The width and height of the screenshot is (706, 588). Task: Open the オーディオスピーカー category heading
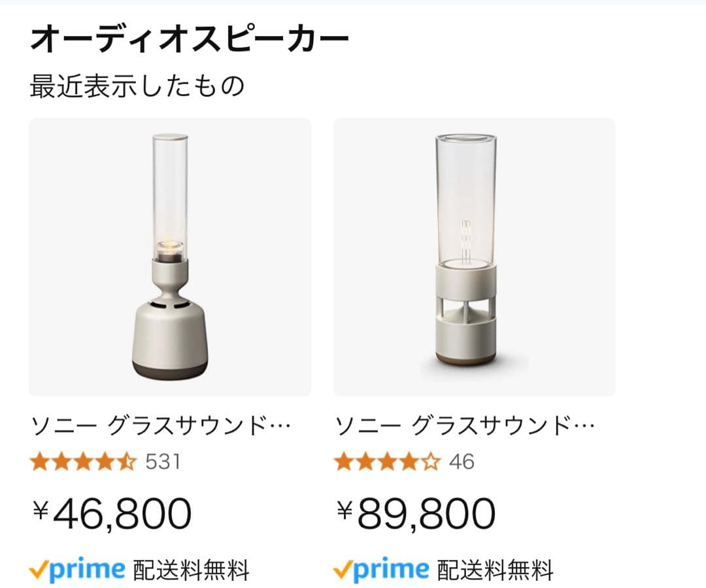pos(190,41)
